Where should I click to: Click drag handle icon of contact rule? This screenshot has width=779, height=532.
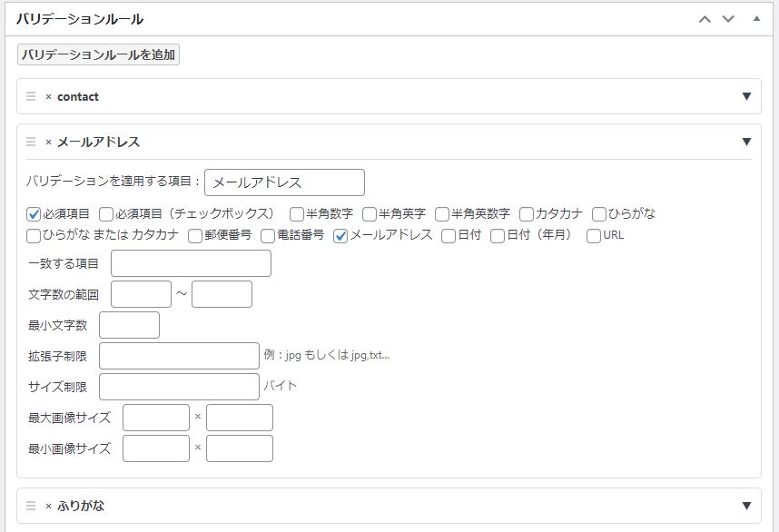point(31,96)
